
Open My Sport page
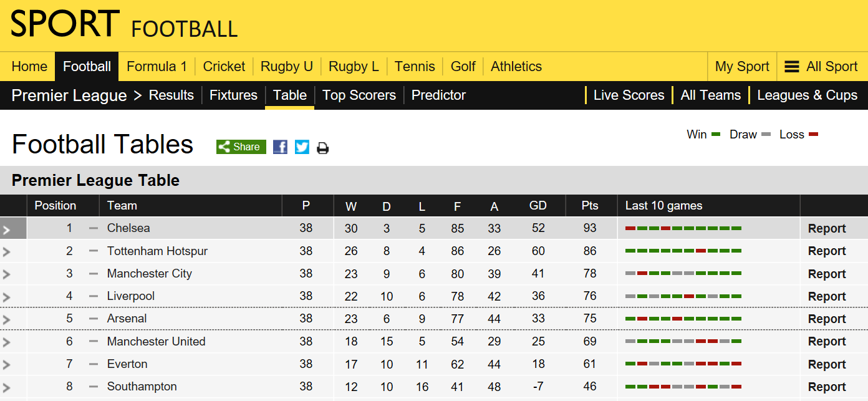click(x=742, y=67)
